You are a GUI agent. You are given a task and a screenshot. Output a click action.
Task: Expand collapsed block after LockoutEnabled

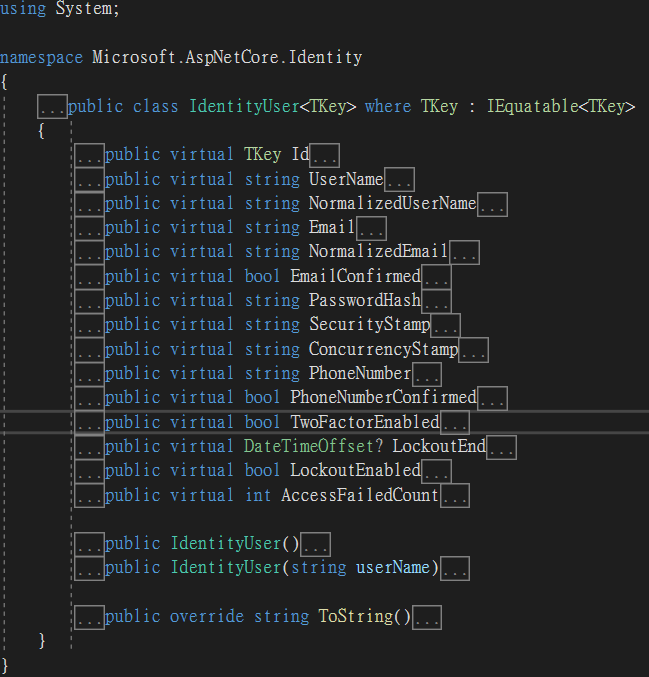[437, 471]
